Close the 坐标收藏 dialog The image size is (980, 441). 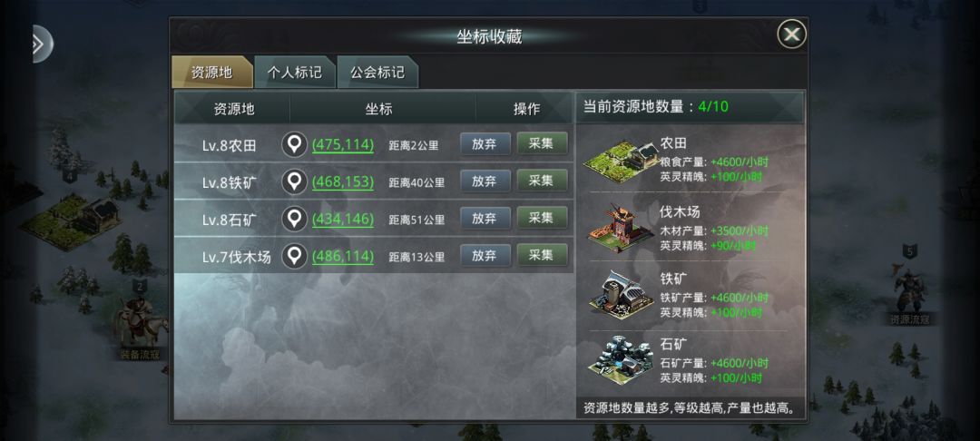791,34
